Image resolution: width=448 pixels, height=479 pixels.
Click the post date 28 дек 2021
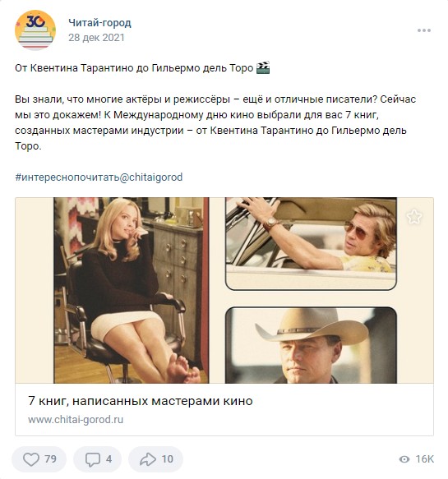(96, 38)
